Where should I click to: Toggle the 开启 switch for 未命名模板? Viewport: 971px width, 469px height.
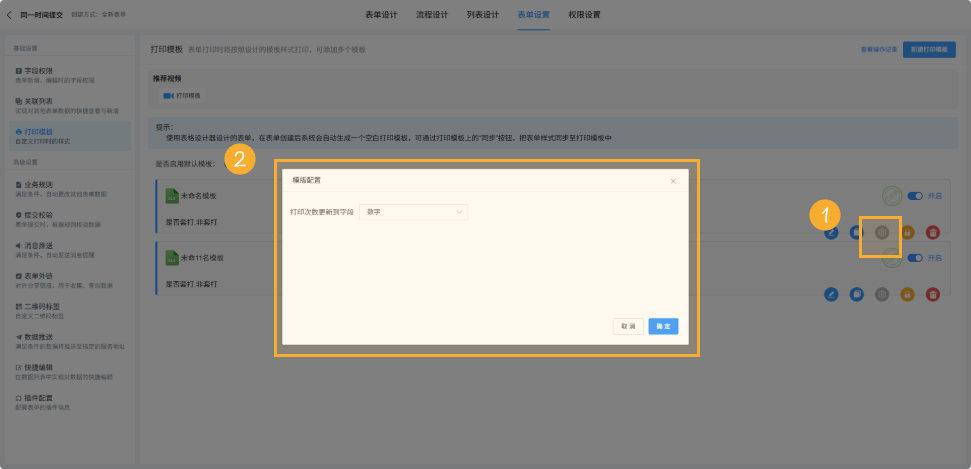[x=915, y=196]
